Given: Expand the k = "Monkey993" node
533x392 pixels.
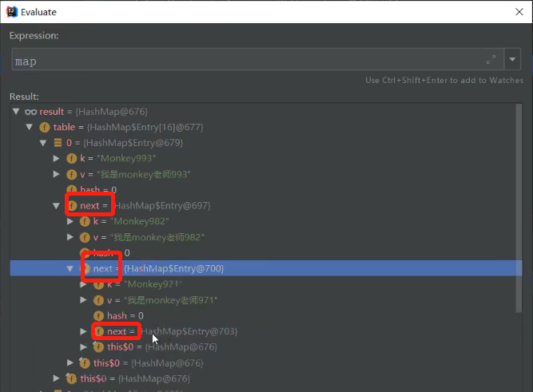Looking at the screenshot, I should click(57, 158).
